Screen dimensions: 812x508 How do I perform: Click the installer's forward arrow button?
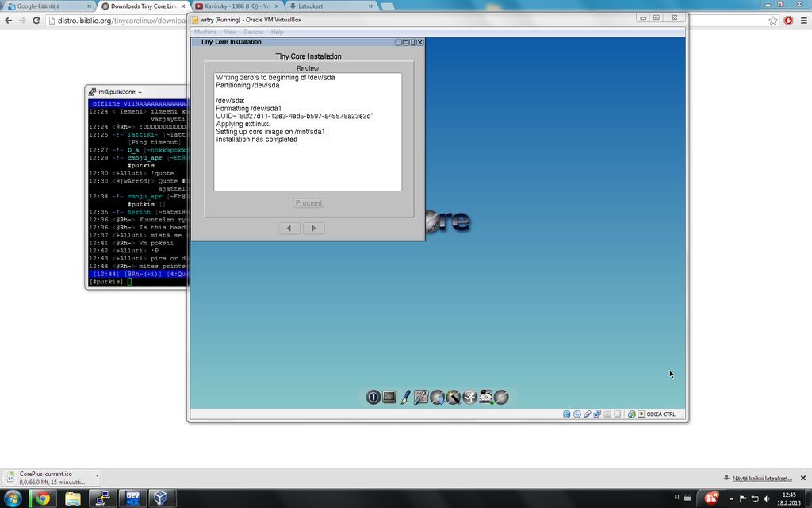point(313,229)
